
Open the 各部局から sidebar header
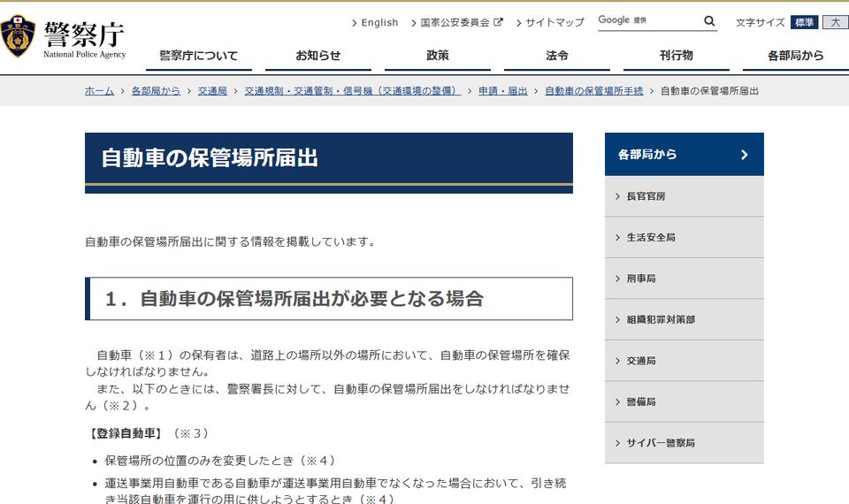[685, 154]
